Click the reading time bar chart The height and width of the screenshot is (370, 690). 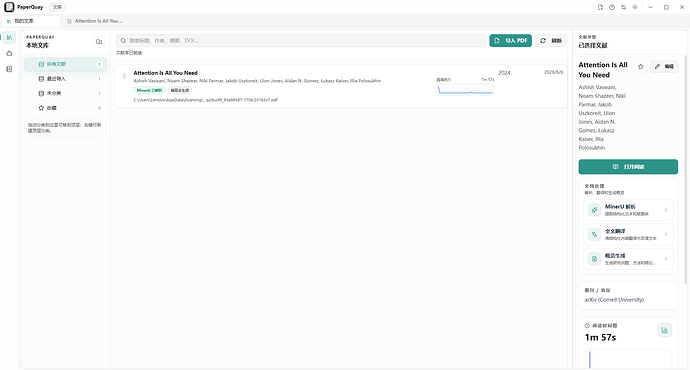[x=628, y=359]
